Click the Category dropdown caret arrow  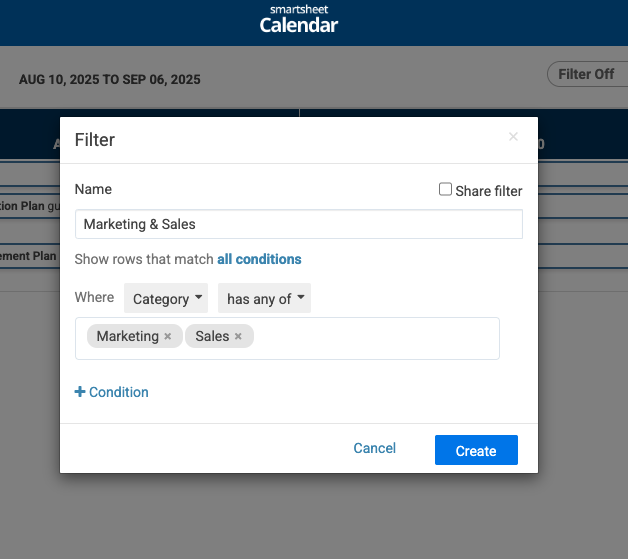point(198,297)
